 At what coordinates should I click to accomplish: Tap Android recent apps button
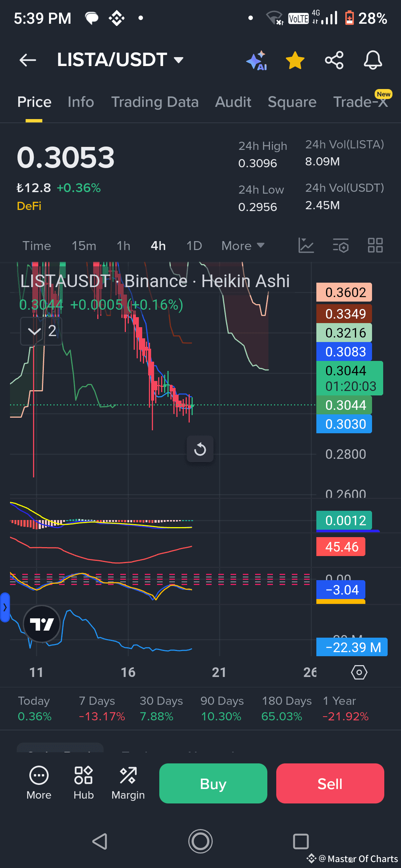301,841
